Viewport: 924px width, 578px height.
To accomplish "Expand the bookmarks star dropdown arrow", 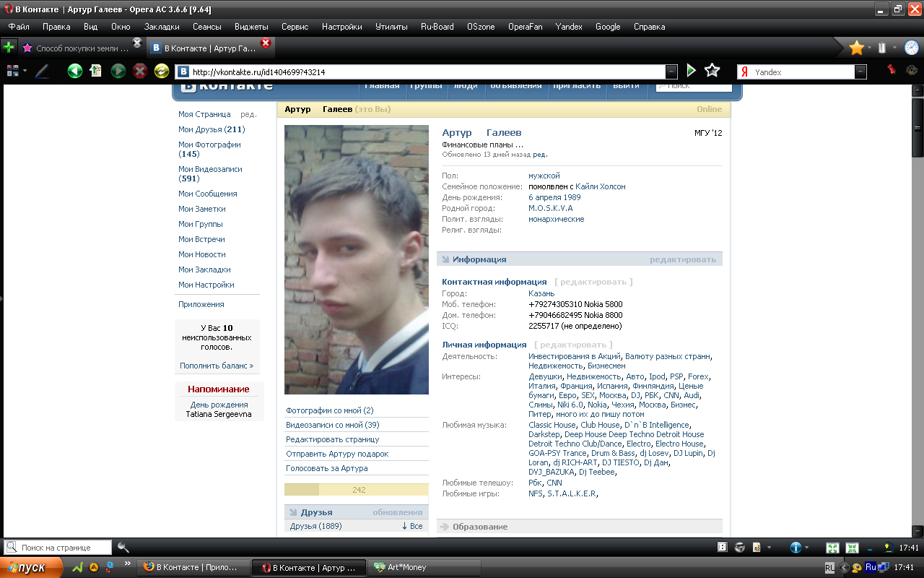I will point(870,48).
